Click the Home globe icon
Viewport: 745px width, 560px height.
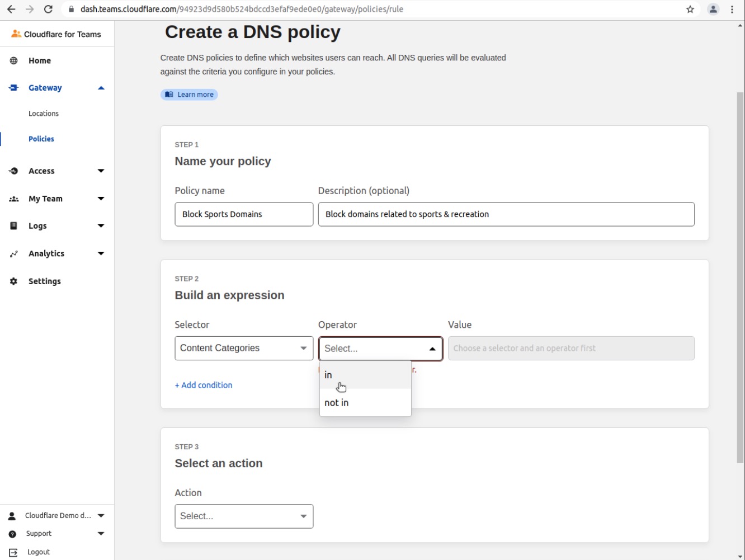click(14, 60)
